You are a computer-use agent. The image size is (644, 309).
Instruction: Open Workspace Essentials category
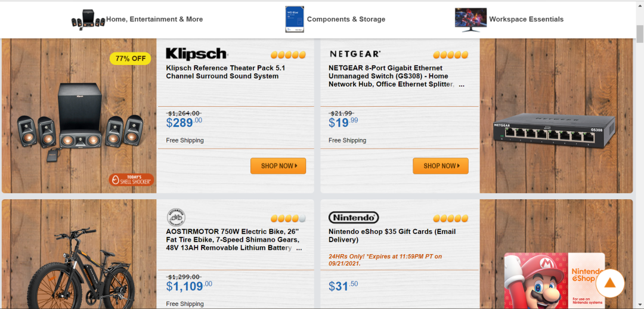(x=526, y=19)
